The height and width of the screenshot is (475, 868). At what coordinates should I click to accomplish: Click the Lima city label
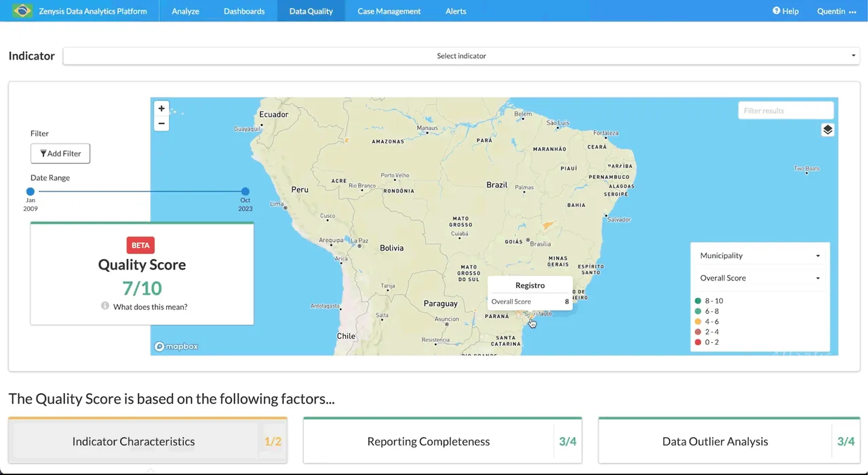(277, 204)
